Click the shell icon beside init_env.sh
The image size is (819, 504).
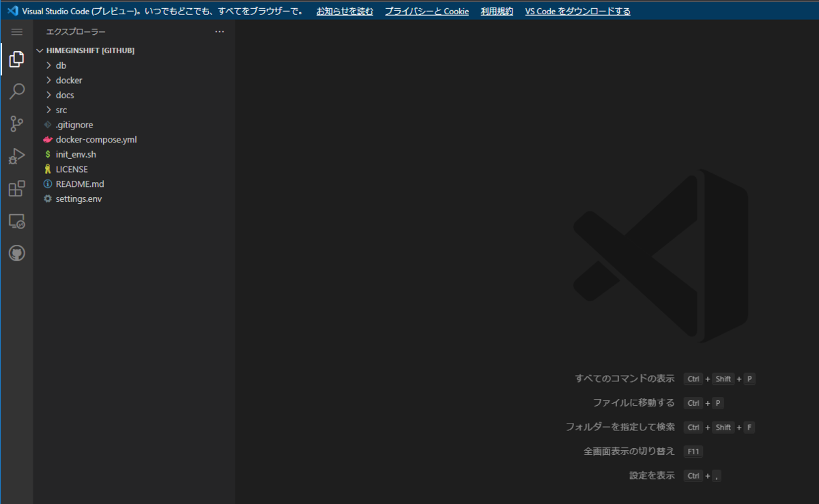(48, 154)
